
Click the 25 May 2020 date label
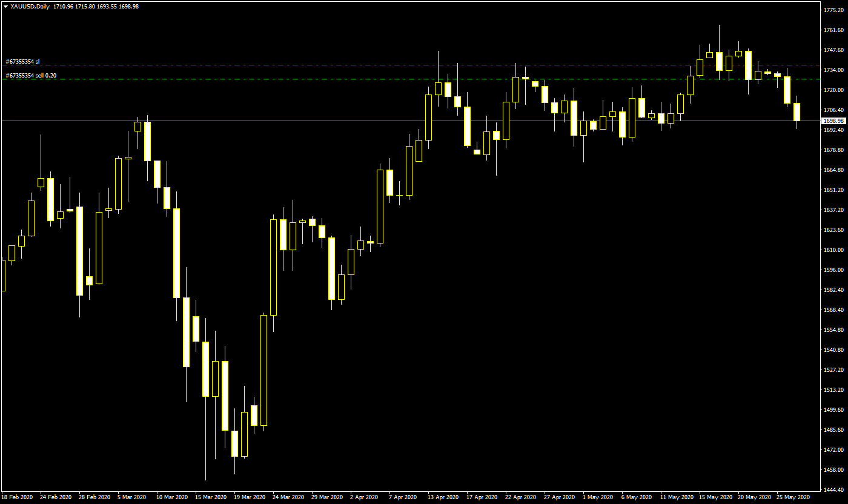(792, 497)
